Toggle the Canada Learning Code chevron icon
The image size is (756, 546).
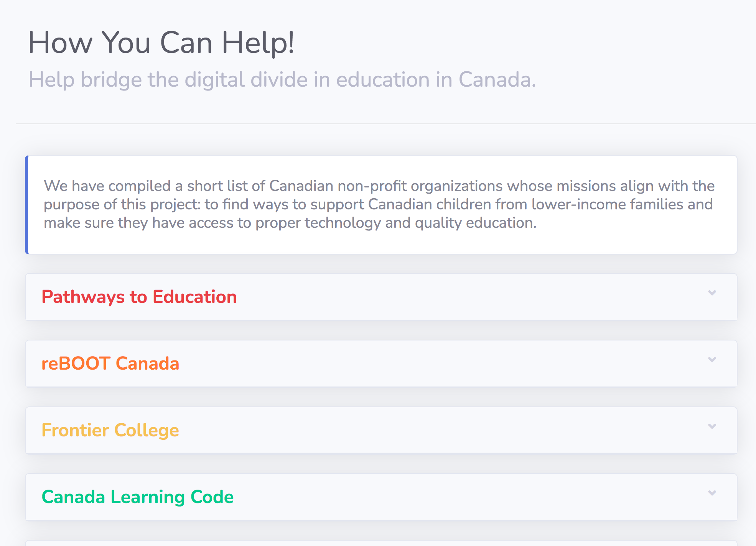point(712,493)
